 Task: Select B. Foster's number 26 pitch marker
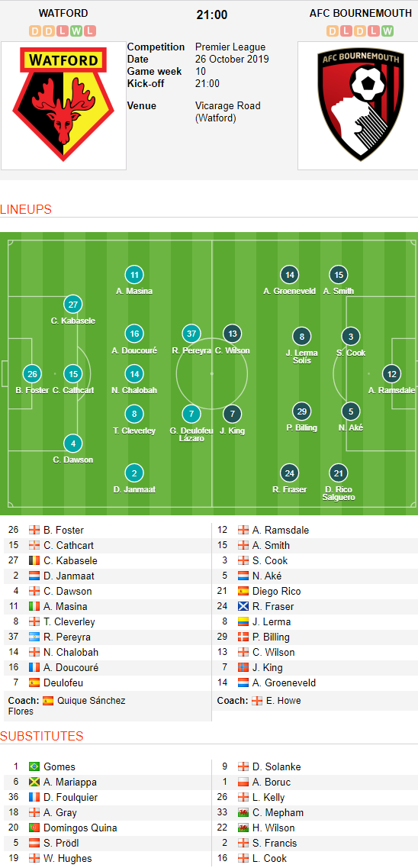(33, 374)
